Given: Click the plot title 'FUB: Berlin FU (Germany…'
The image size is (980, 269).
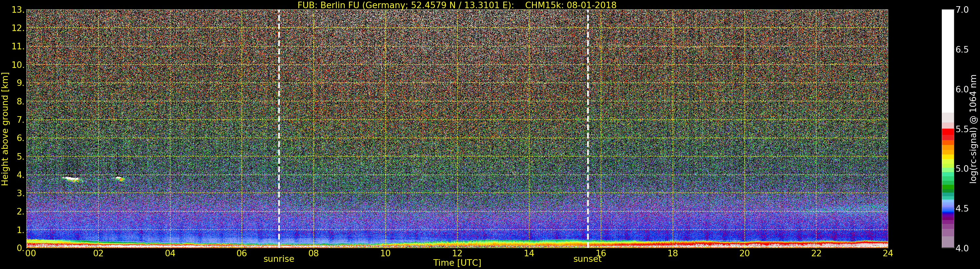Looking at the screenshot, I should click(457, 5).
